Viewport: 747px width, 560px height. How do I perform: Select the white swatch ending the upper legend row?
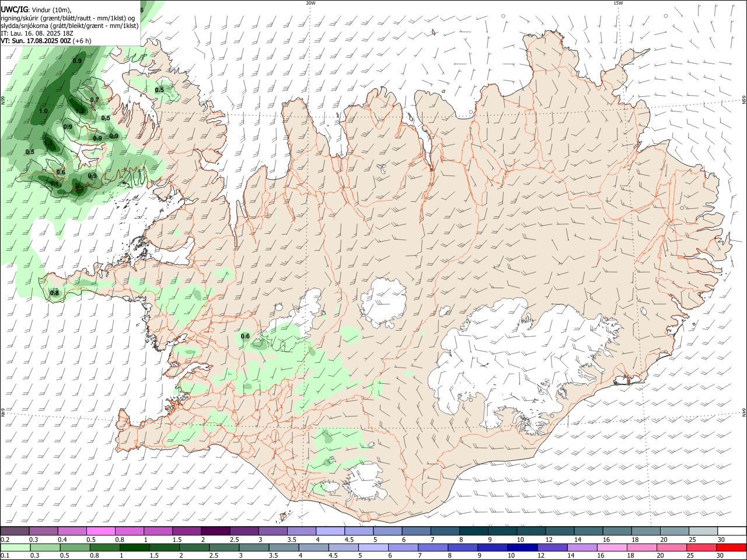[x=732, y=531]
